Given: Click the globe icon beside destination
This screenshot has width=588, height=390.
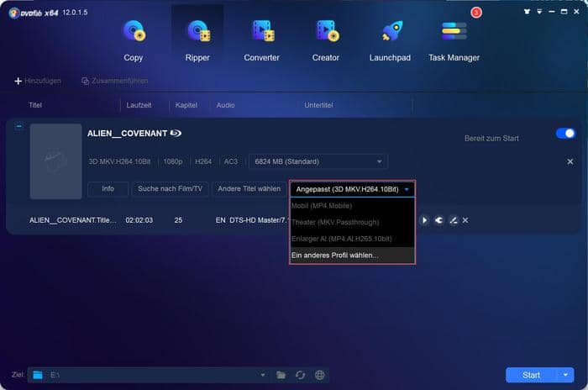Looking at the screenshot, I should [319, 375].
